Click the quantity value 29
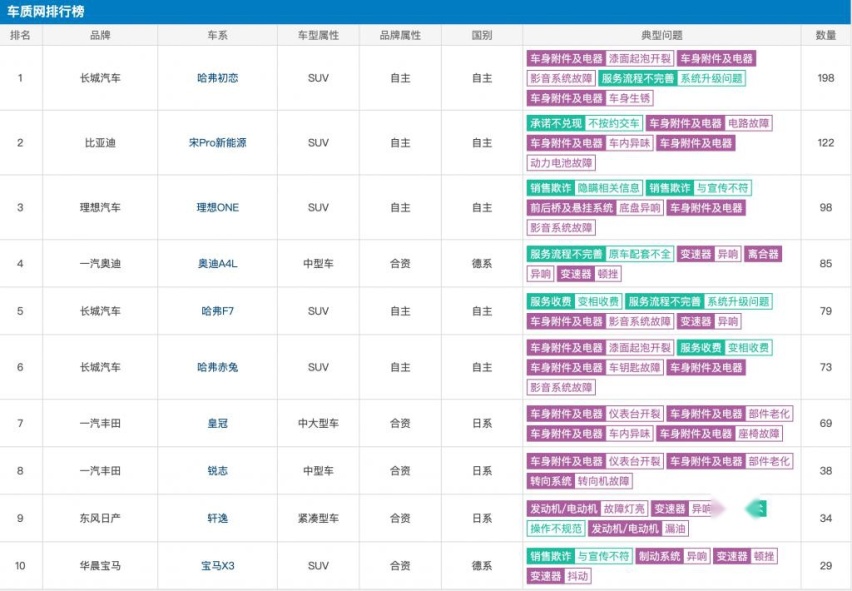The image size is (852, 591). (825, 565)
